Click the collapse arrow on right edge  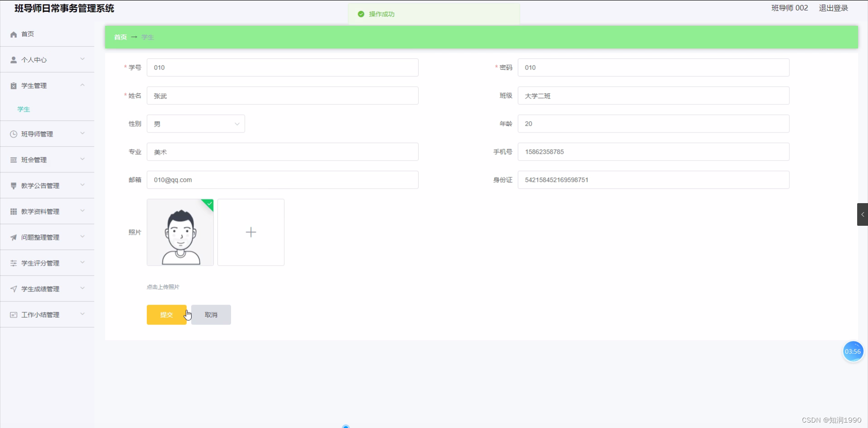[863, 214]
